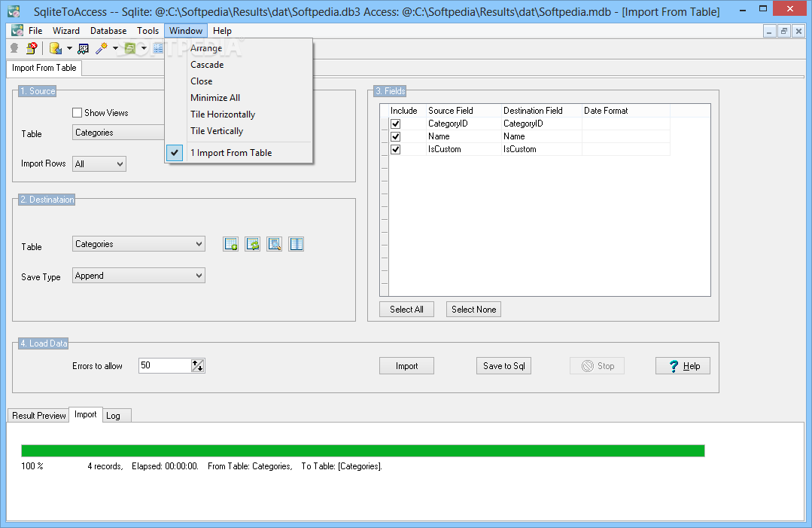Choose Minimize All from the Window menu
This screenshot has width=812, height=528.
(x=239, y=98)
